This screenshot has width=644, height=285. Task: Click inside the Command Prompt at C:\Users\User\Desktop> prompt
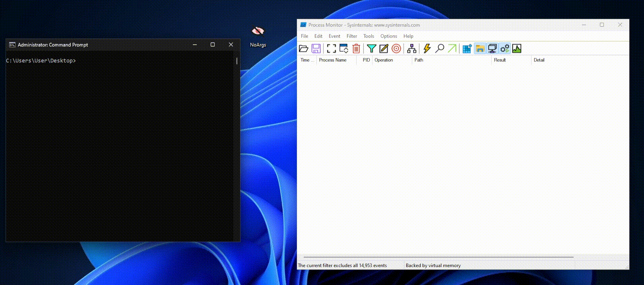coord(41,61)
